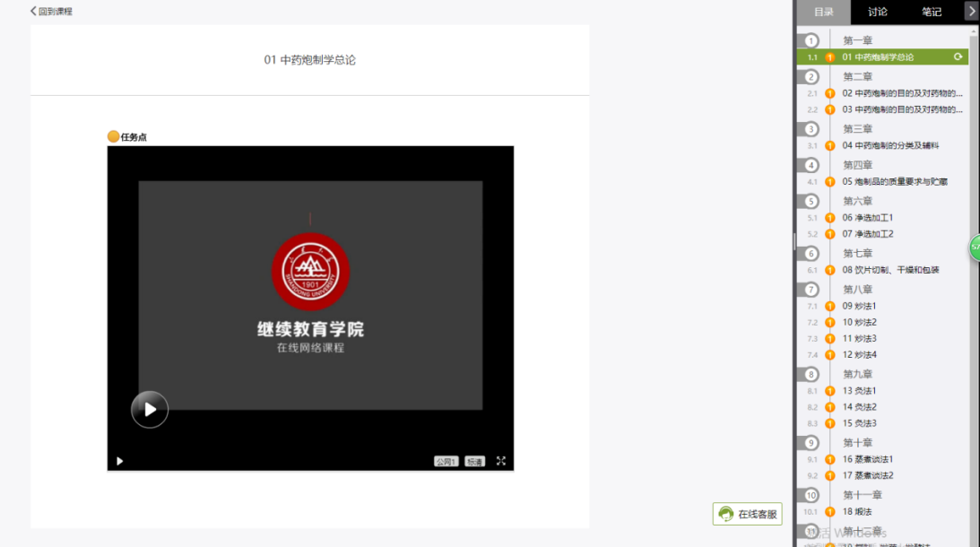Click the orange 任务点 task marker icon

coord(113,136)
